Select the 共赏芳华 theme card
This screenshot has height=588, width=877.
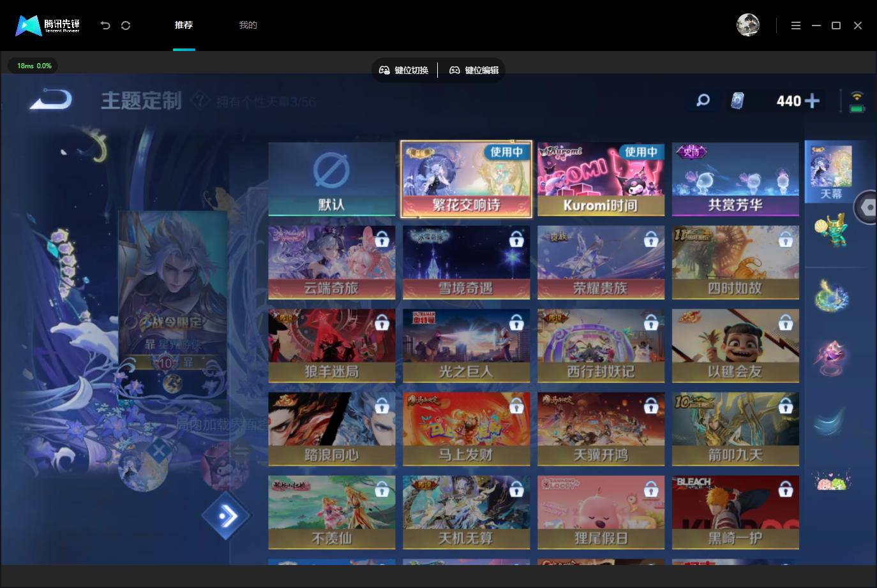[x=735, y=179]
